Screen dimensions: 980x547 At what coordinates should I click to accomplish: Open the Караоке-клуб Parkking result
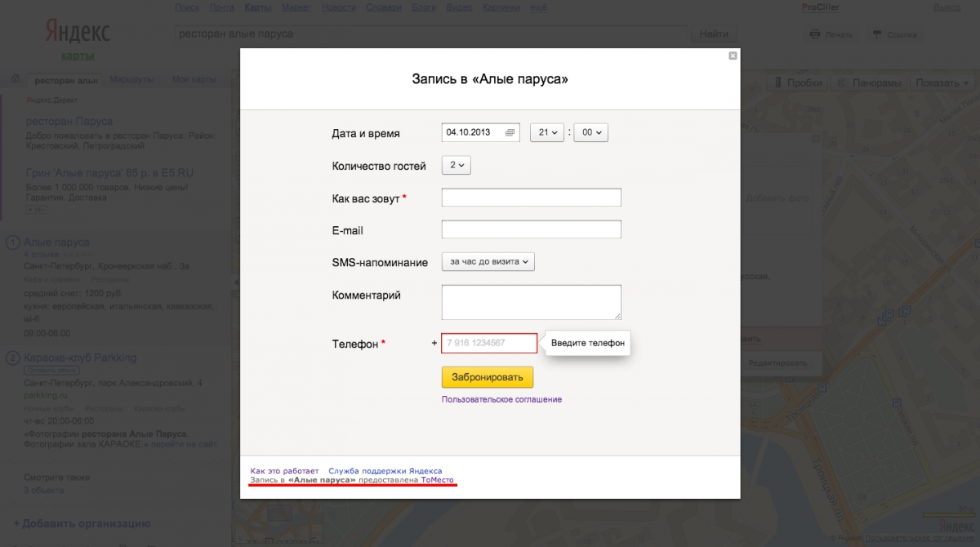point(80,358)
